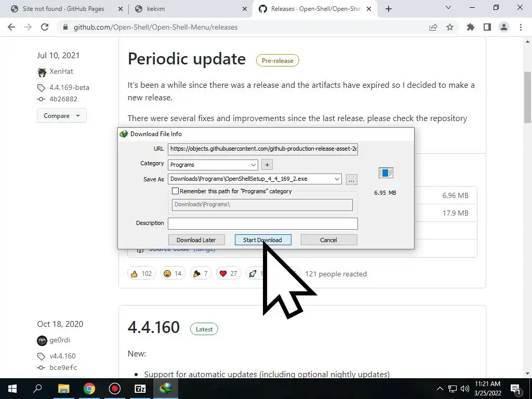Click Start Download button

pyautogui.click(x=263, y=240)
